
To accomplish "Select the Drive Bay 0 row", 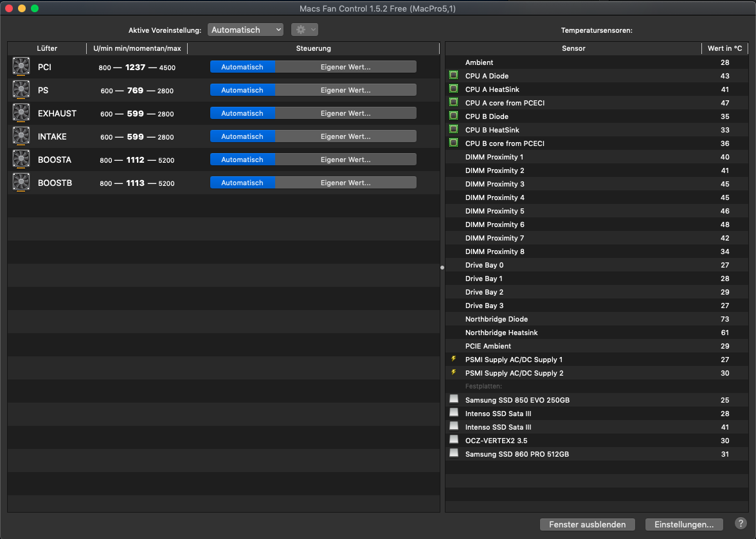I will (597, 265).
